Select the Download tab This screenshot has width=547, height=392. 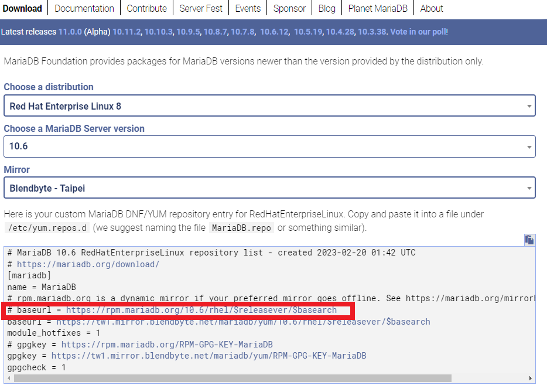coord(23,8)
